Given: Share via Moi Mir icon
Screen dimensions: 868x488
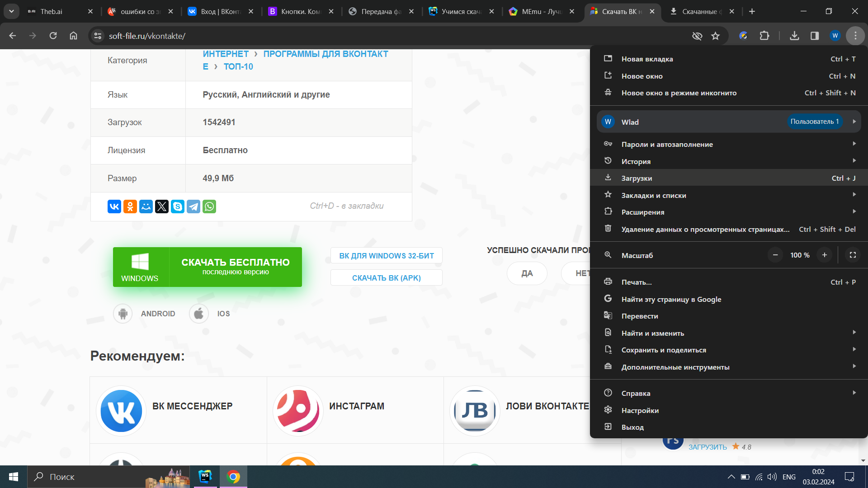Looking at the screenshot, I should (x=146, y=206).
